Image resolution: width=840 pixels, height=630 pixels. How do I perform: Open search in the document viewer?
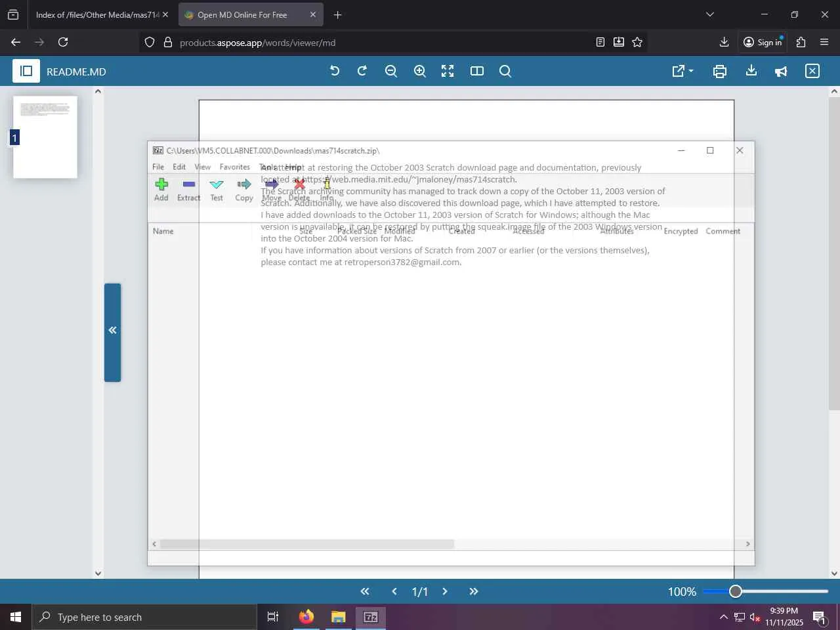coord(505,71)
